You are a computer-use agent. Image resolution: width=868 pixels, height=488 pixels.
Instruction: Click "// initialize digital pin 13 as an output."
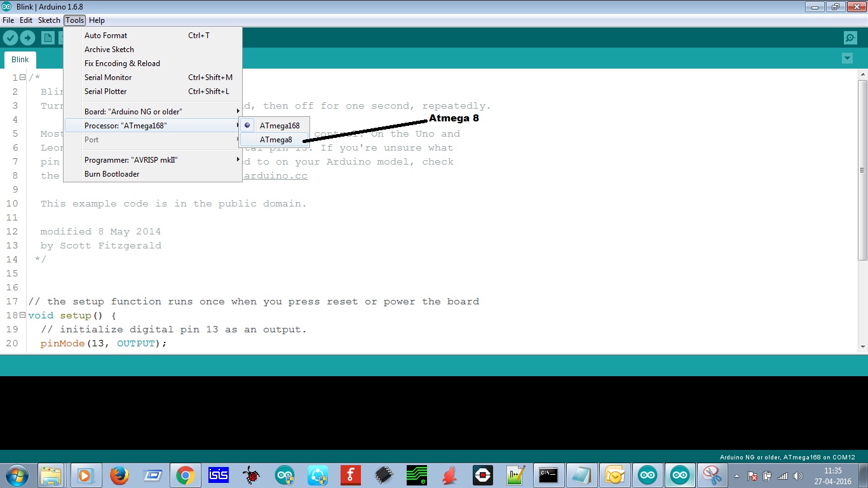point(173,329)
